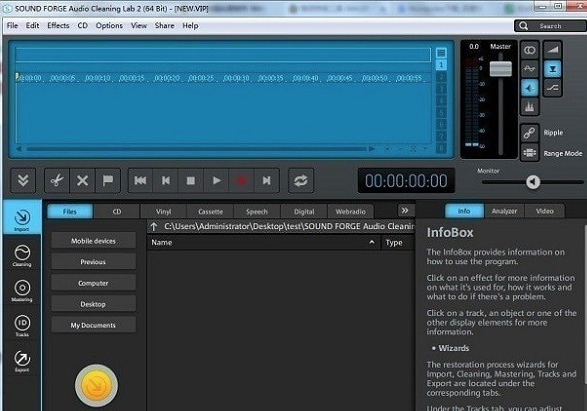Screen dimensions: 587x411
Task: Stop playback
Action: coord(191,181)
